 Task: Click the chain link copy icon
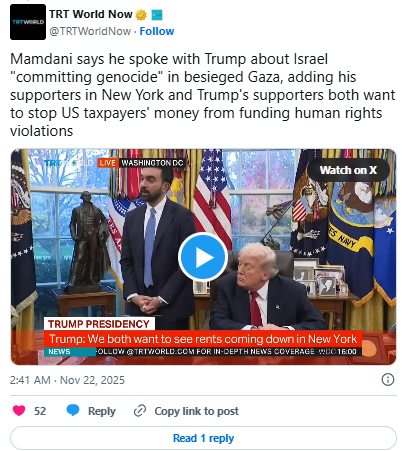140,411
